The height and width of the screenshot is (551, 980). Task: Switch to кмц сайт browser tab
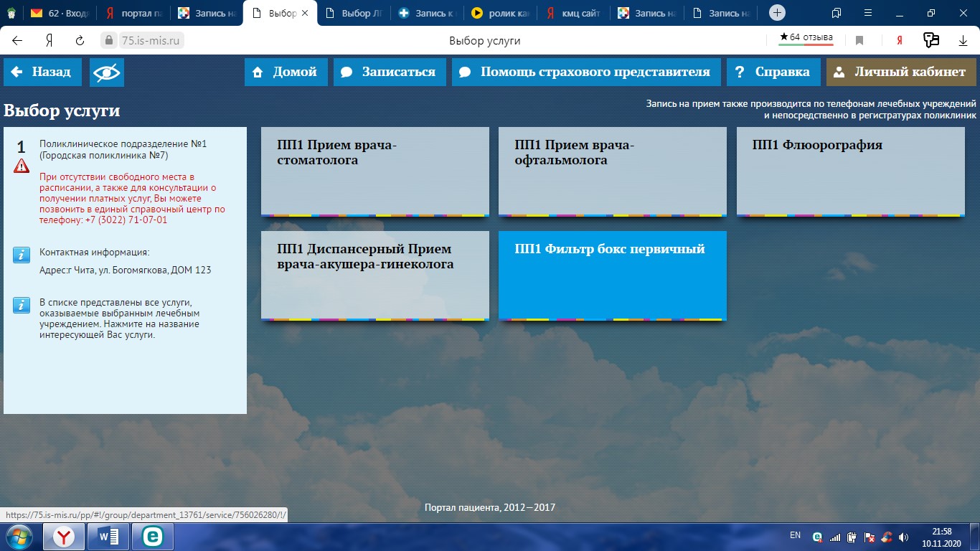pos(573,13)
